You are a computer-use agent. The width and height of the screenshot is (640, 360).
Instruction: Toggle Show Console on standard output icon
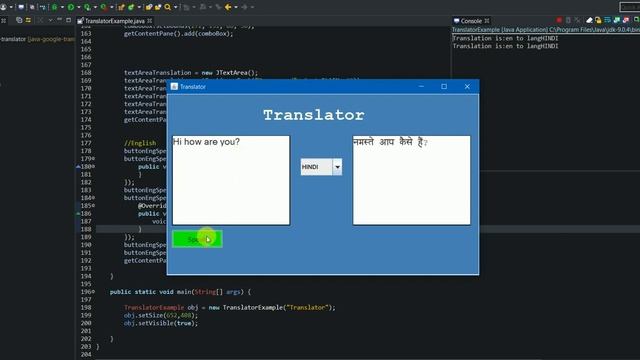pyautogui.click(x=616, y=20)
